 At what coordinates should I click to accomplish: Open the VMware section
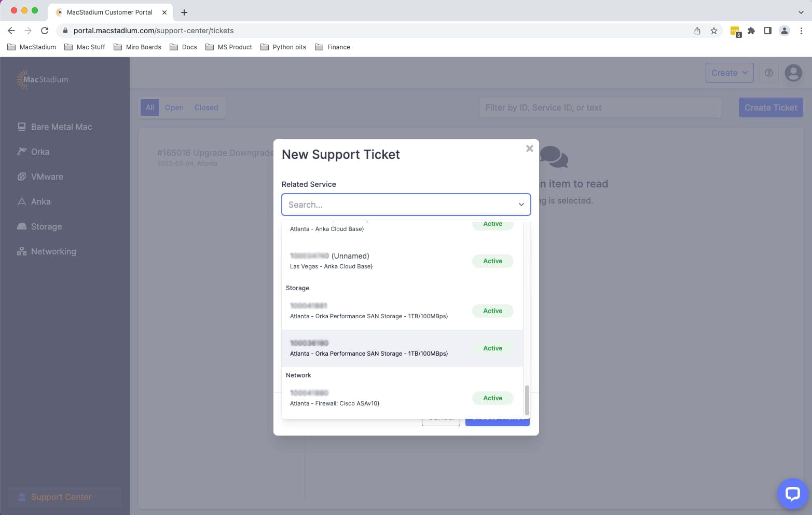[x=47, y=177]
